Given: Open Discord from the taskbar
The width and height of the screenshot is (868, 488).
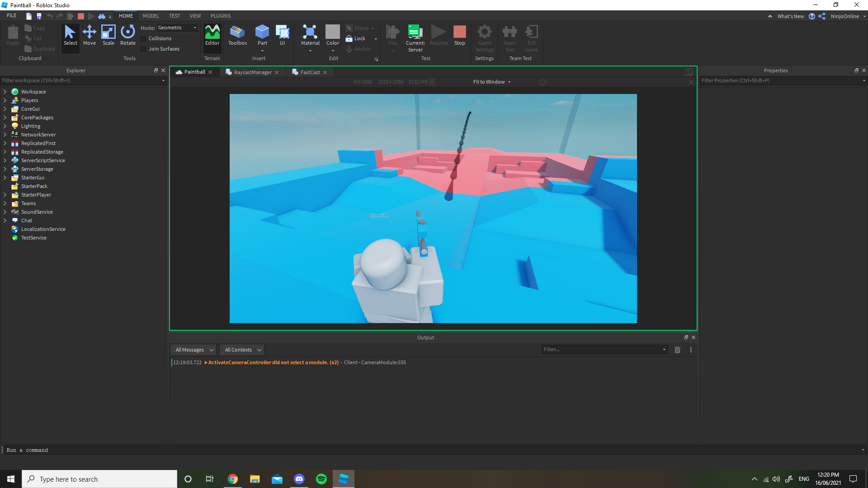Looking at the screenshot, I should coord(299,479).
